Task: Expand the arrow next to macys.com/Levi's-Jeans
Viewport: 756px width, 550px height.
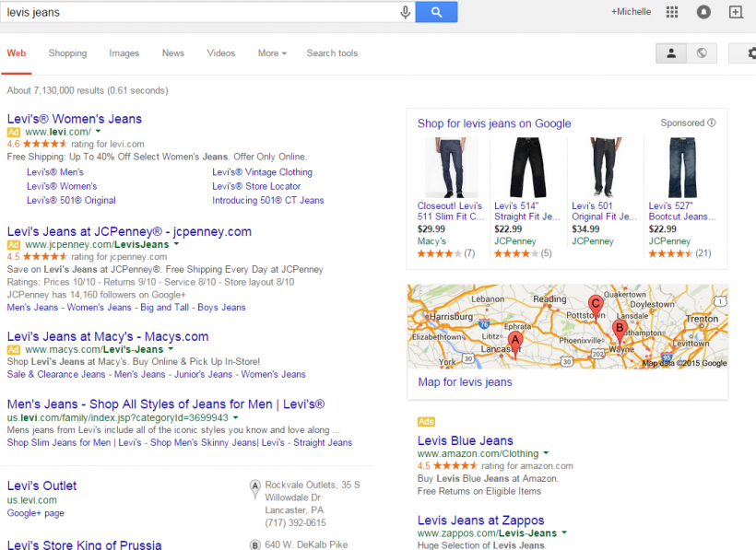Action: (x=171, y=348)
